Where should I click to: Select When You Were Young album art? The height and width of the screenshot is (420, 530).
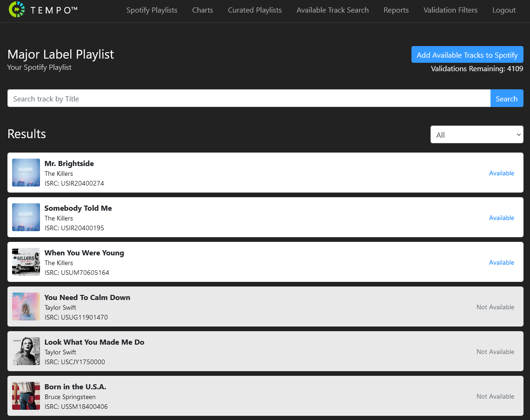pos(26,262)
